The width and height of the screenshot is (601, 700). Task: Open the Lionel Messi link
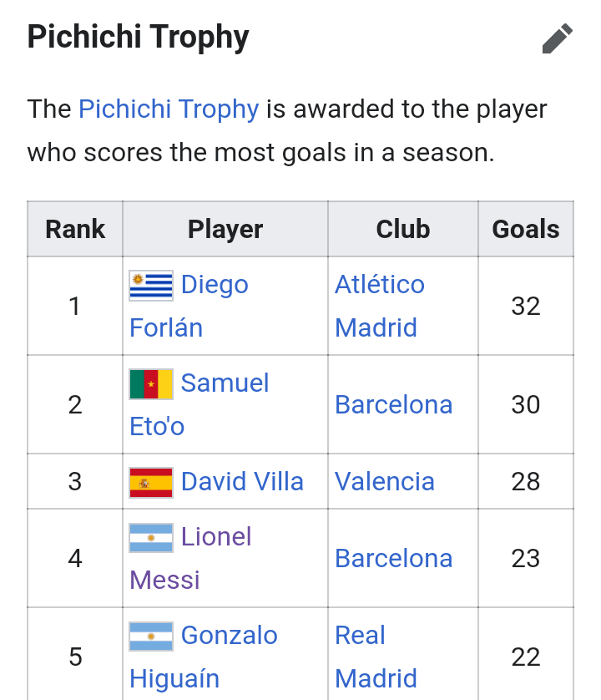pyautogui.click(x=190, y=558)
